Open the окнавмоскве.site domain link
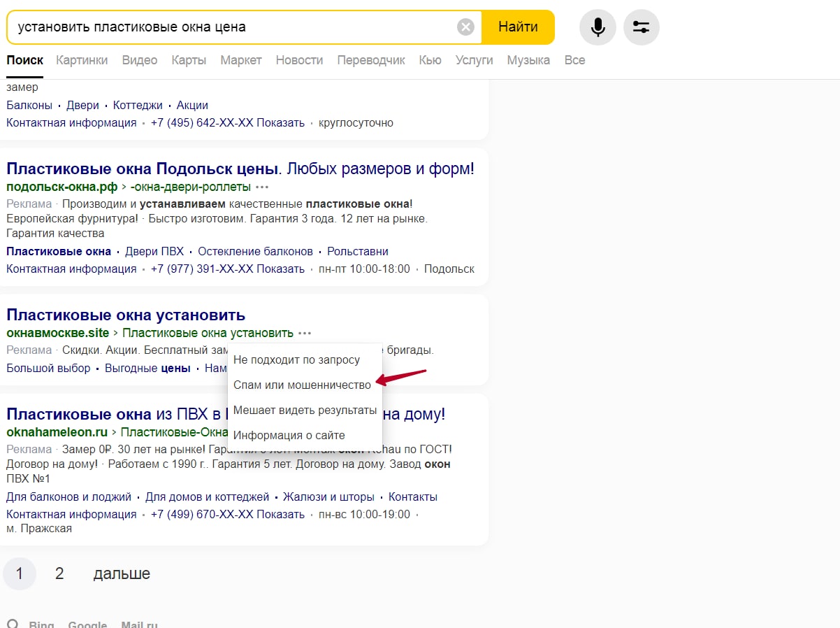 [58, 334]
